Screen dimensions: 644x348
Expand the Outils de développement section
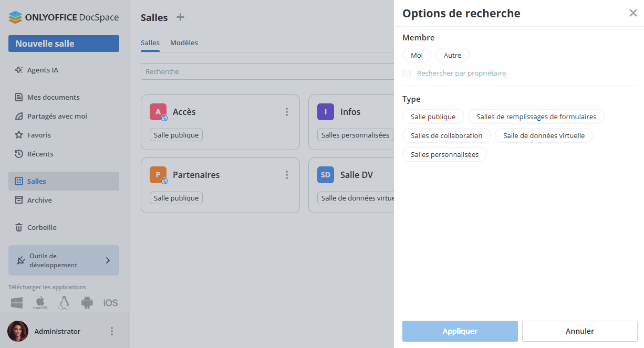click(x=108, y=260)
